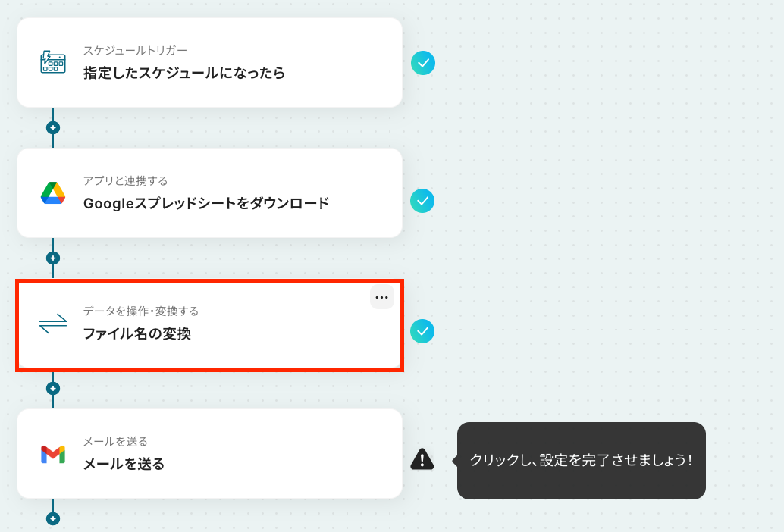Open the メールを送る step card

point(209,454)
